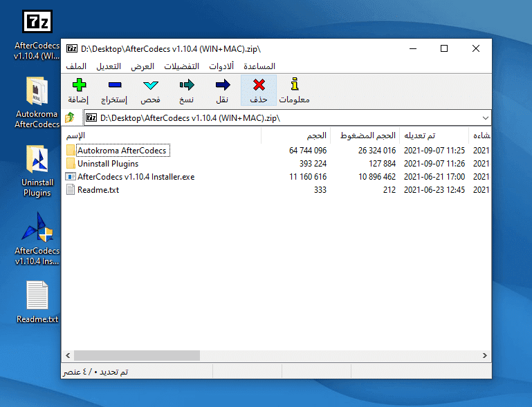
Task: Click the date 2021-06-21 17:00
Action: pyautogui.click(x=434, y=177)
